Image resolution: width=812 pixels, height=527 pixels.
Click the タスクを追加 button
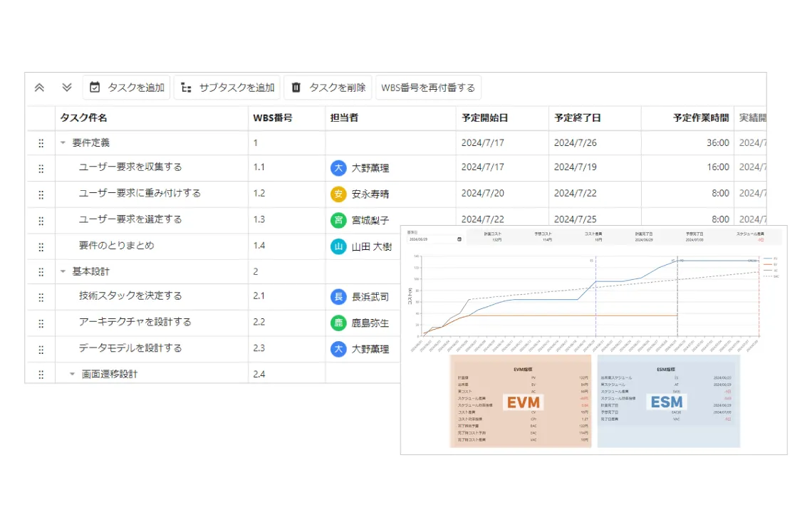(126, 88)
